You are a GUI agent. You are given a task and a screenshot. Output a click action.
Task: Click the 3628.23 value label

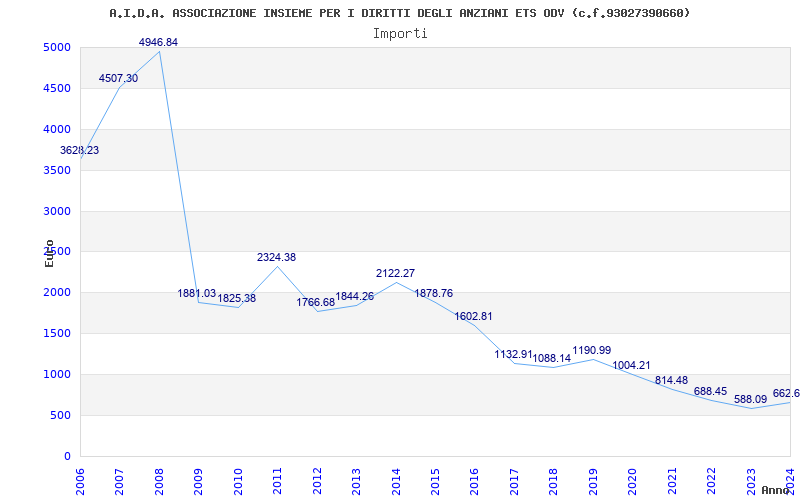click(x=80, y=150)
